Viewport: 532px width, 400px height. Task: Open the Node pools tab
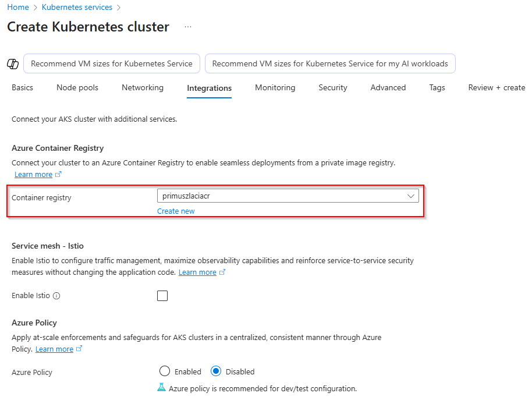point(77,88)
